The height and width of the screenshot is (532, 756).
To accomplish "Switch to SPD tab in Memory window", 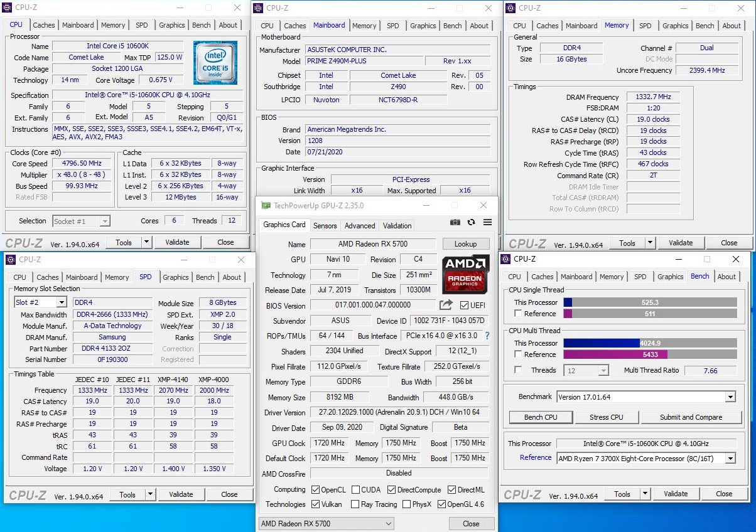I will click(x=645, y=26).
